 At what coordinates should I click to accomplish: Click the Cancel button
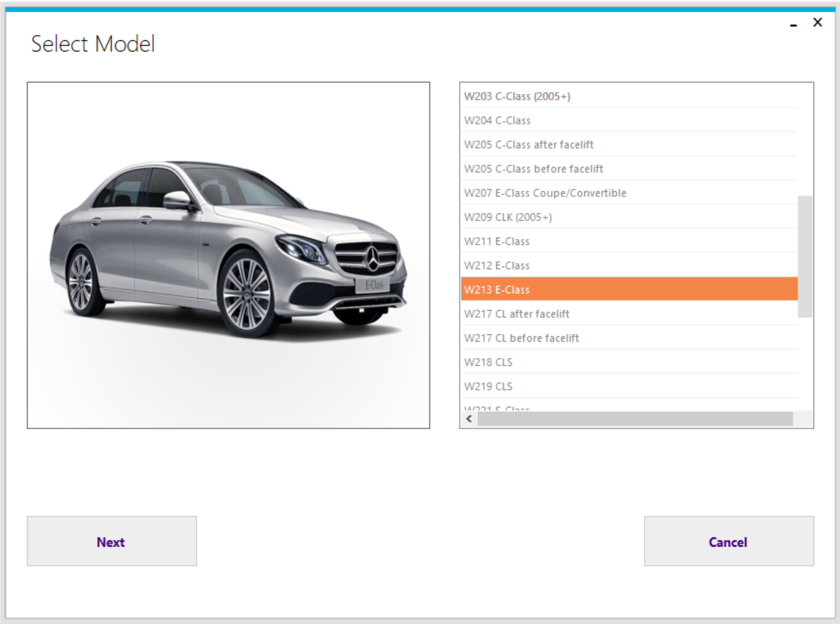[x=729, y=541]
